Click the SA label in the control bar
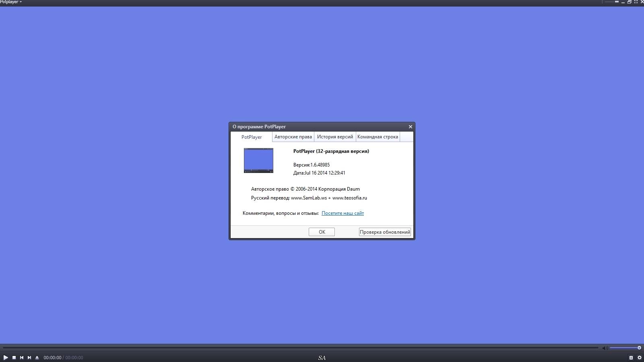The height and width of the screenshot is (362, 644). (322, 358)
